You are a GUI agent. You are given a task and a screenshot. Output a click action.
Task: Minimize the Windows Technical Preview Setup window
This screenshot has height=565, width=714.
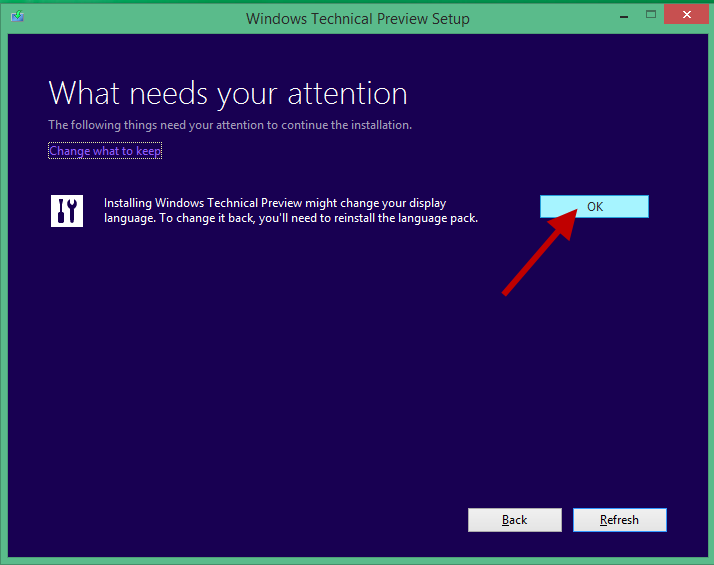624,16
